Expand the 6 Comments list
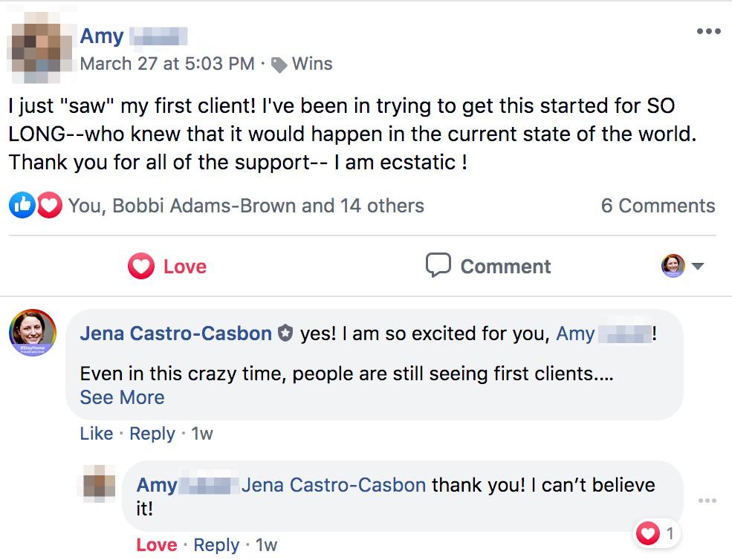This screenshot has width=732, height=560. coord(658,206)
